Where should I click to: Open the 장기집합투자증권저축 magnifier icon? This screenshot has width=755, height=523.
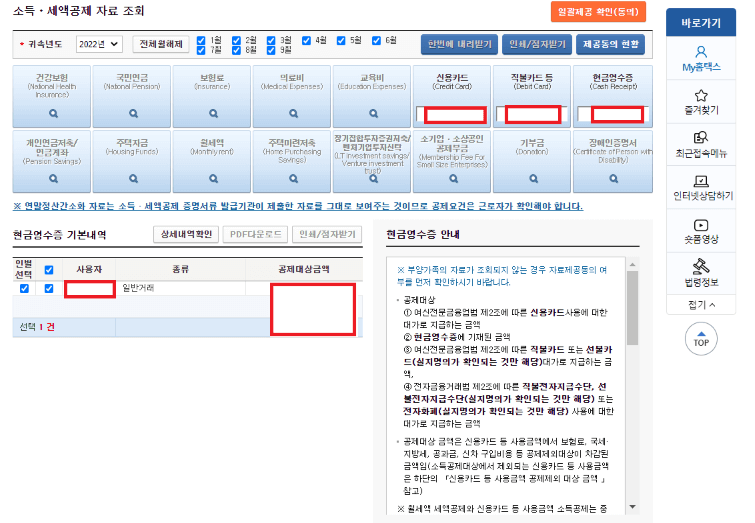[373, 179]
